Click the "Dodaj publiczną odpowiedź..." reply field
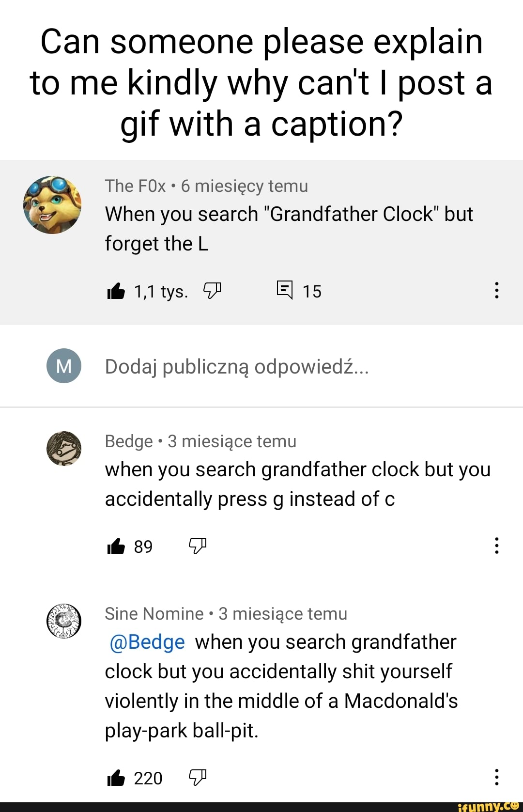The height and width of the screenshot is (812, 523). pos(237,367)
